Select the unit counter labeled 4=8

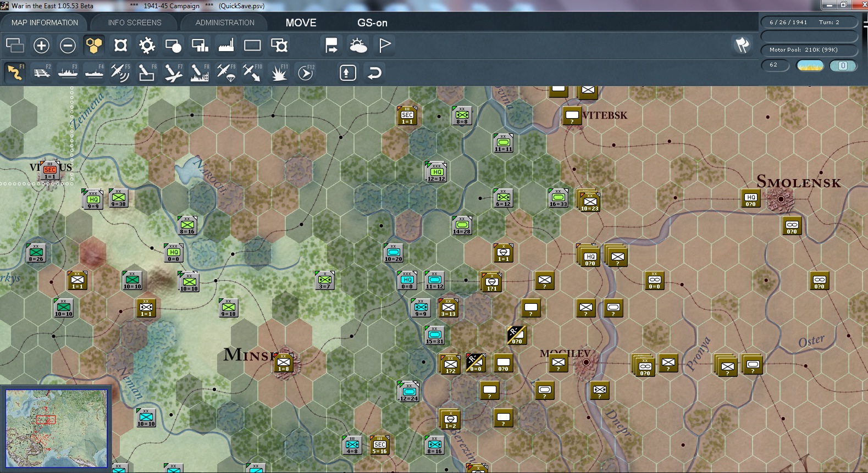click(x=352, y=446)
